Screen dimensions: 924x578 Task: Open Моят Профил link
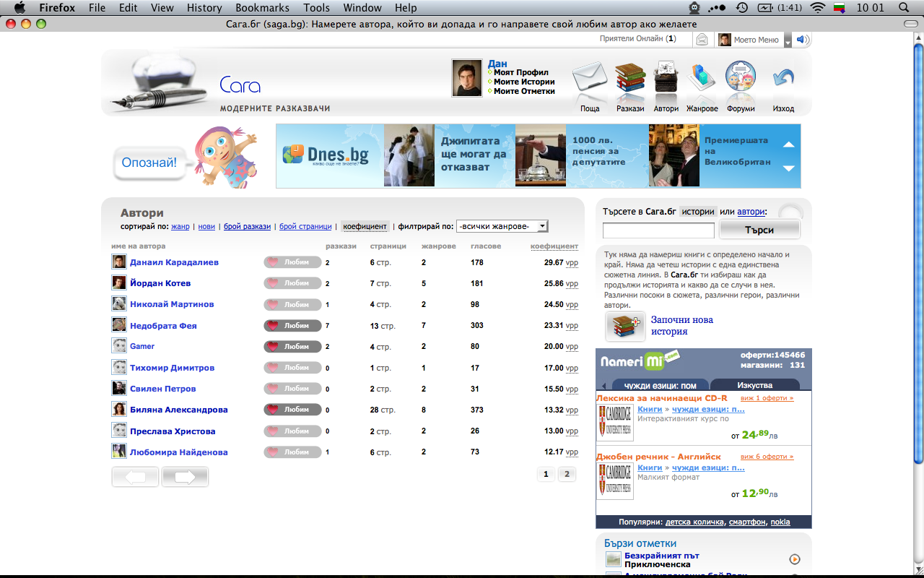521,72
